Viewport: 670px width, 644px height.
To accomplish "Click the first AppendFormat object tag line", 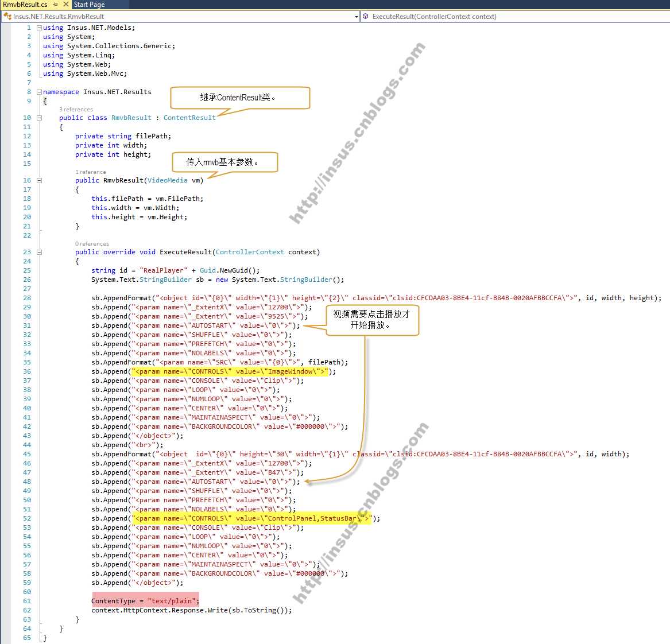I will [x=377, y=298].
